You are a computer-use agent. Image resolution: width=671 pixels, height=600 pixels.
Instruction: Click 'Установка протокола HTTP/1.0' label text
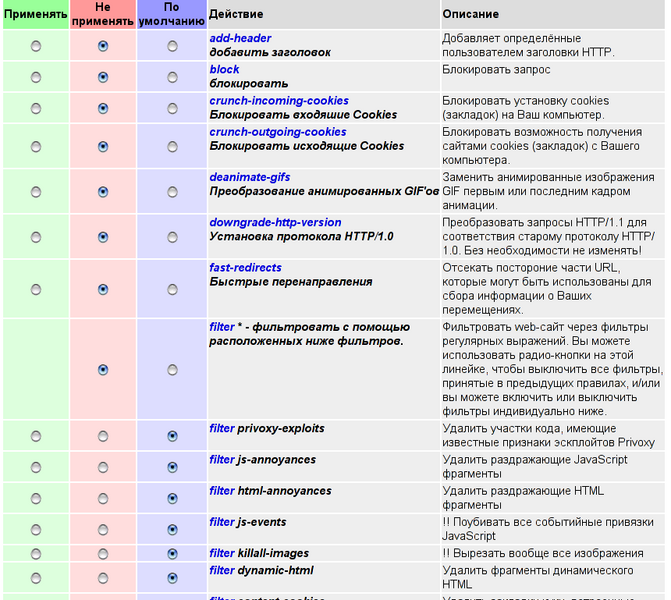pyautogui.click(x=301, y=237)
